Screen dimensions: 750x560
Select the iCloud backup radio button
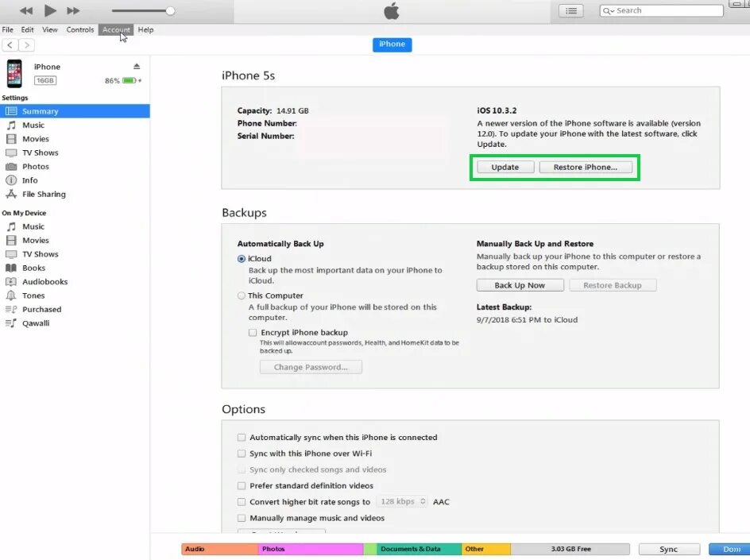(x=242, y=259)
